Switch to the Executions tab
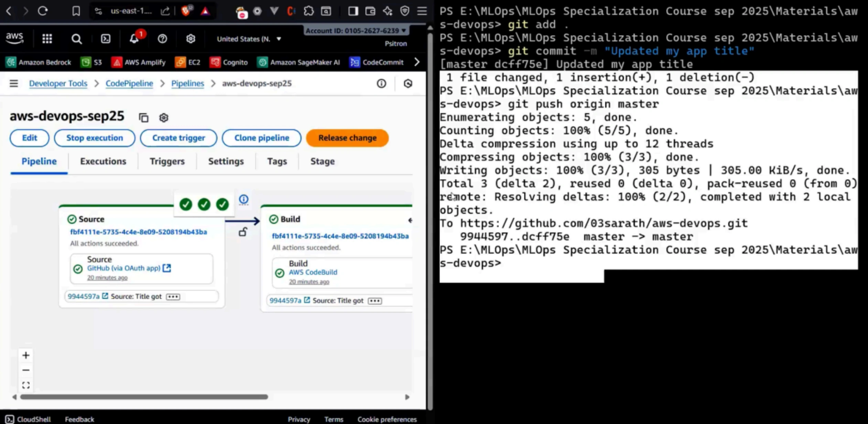The height and width of the screenshot is (424, 868). [103, 161]
